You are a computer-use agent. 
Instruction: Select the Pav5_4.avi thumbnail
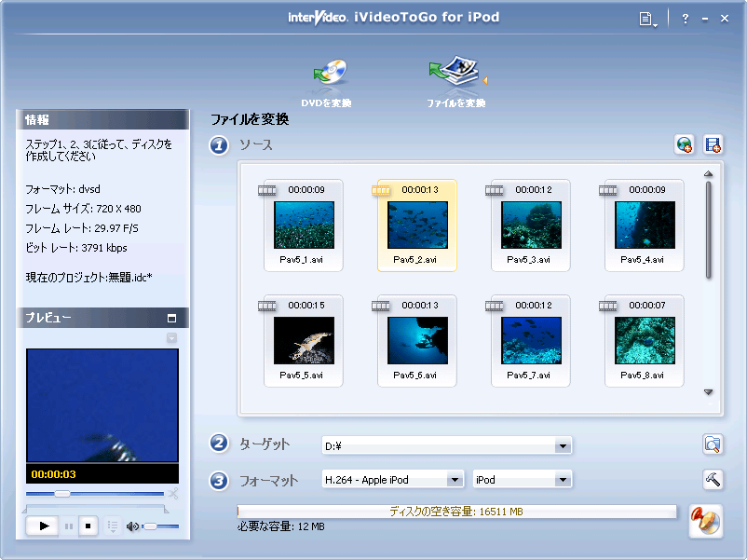click(x=645, y=225)
